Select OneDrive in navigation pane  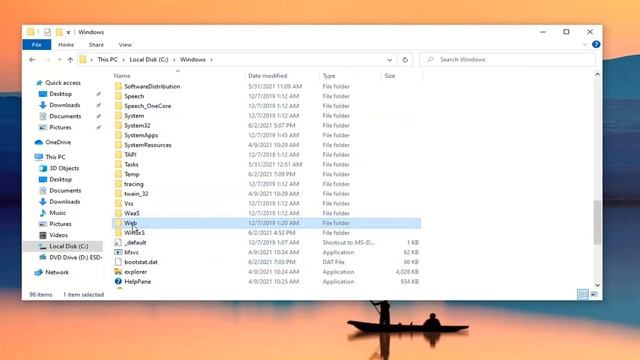[x=58, y=142]
